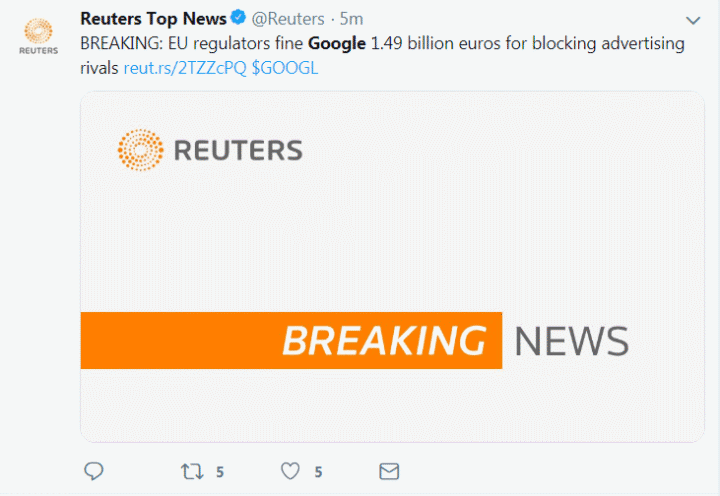
Task: Open the Reuters Top News account name
Action: tap(153, 18)
